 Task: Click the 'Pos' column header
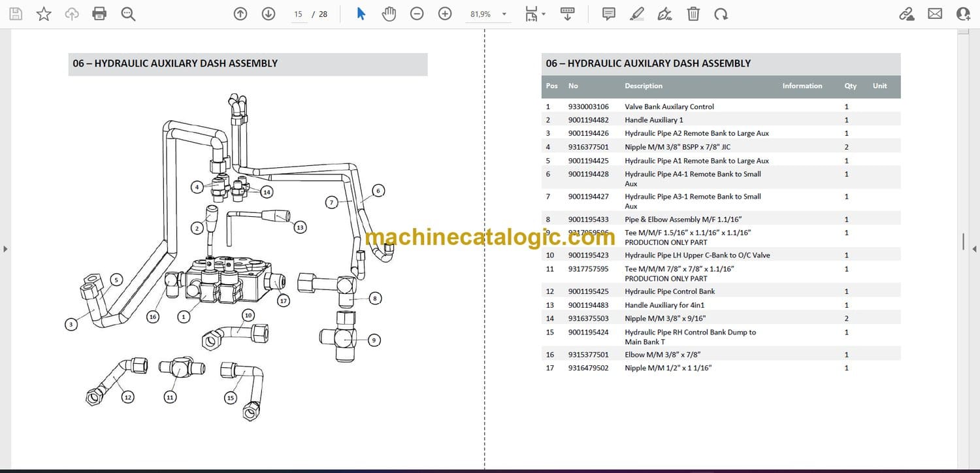[x=552, y=86]
